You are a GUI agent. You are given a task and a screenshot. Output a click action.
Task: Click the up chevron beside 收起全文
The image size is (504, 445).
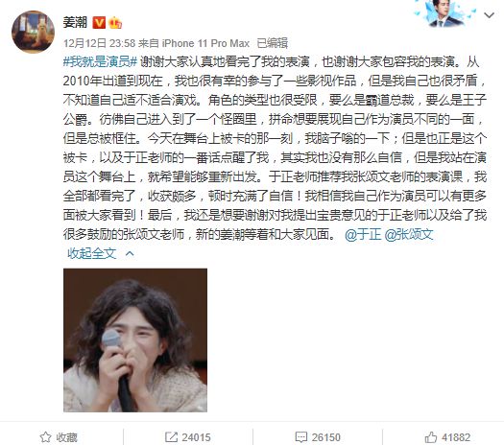(130, 253)
